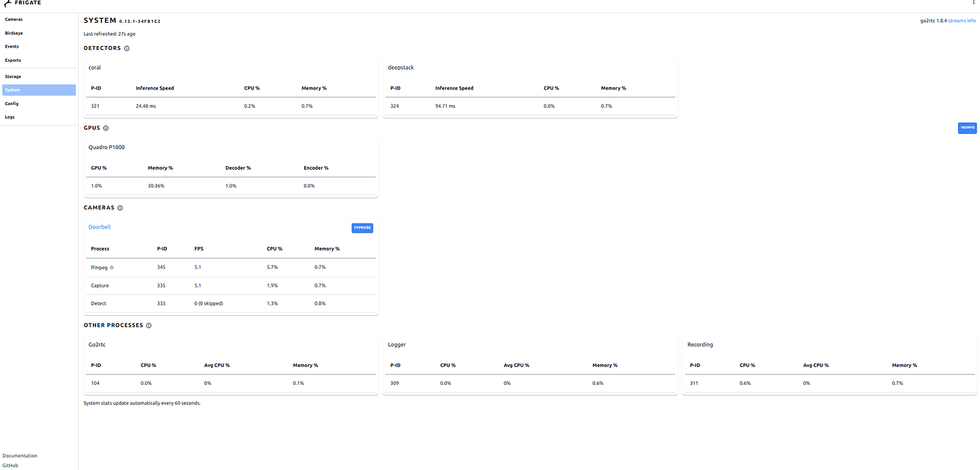980x470 pixels.
Task: Click the Frigate logo icon
Action: tap(8, 4)
